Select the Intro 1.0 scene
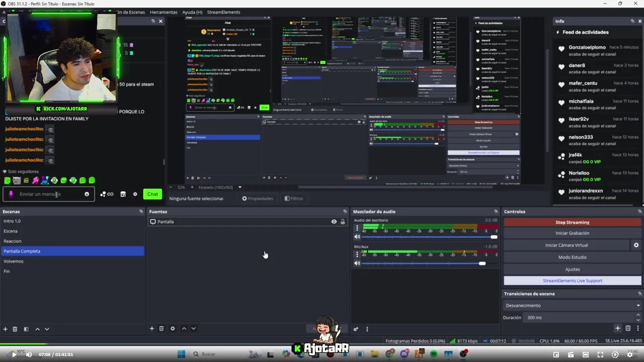 click(x=72, y=221)
